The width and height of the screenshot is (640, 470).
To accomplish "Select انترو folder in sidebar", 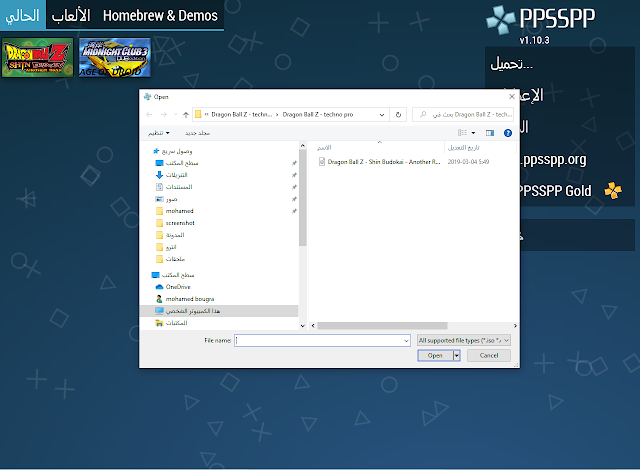I will pyautogui.click(x=166, y=247).
